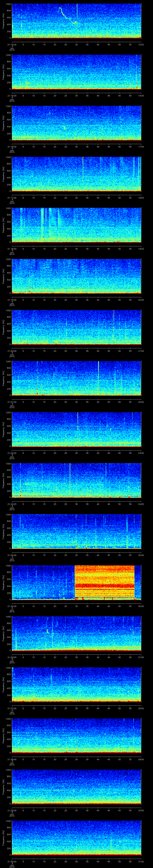Select the spectrogram panel starting at 21:23:00
The width and height of the screenshot is (153, 868).
pos(77,480)
